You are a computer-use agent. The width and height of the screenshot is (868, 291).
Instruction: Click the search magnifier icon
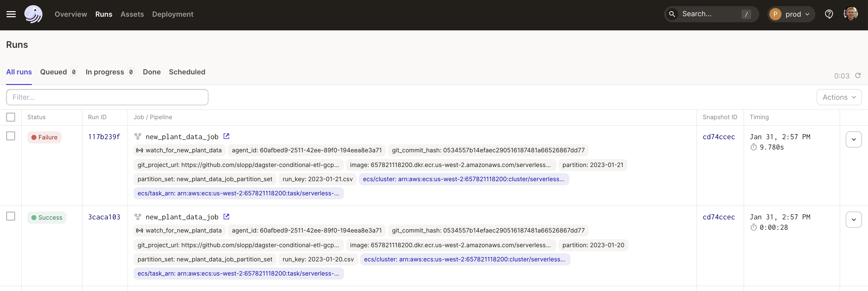[672, 14]
